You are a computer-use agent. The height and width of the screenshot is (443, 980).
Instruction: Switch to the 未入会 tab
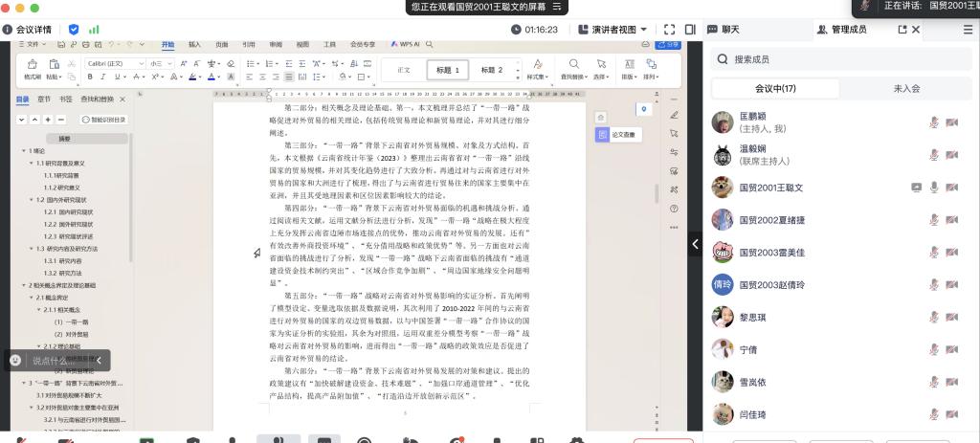pos(905,88)
